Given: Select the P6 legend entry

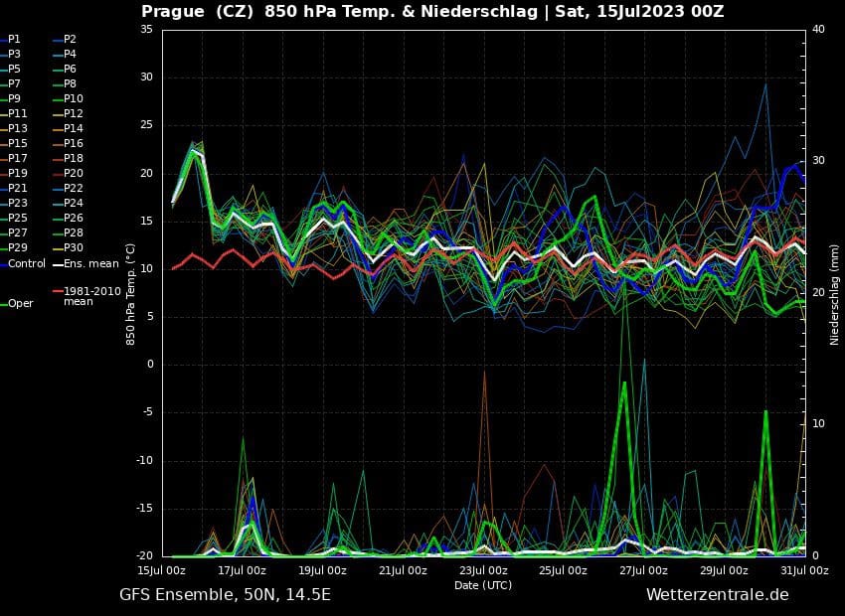Looking at the screenshot, I should tap(70, 69).
